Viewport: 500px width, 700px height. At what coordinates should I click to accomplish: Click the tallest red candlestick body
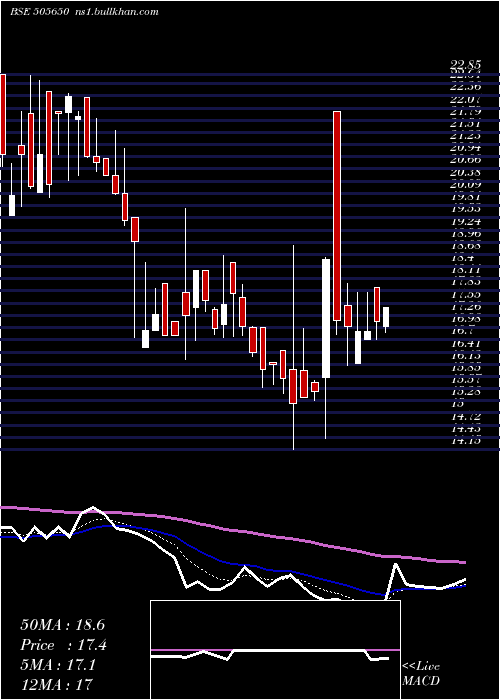[x=337, y=216]
